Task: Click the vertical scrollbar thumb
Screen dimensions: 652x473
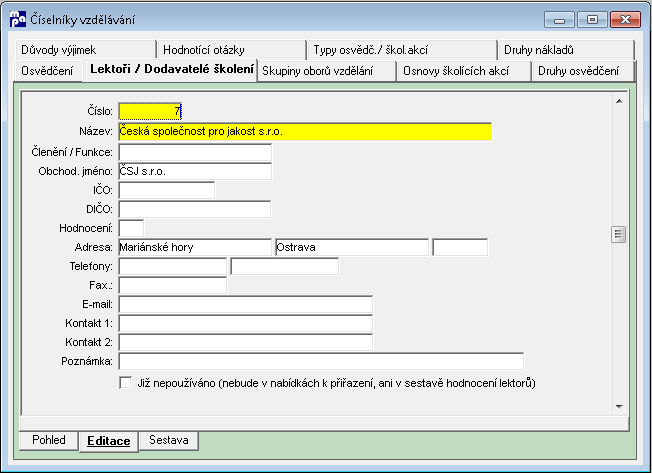Action: [619, 234]
